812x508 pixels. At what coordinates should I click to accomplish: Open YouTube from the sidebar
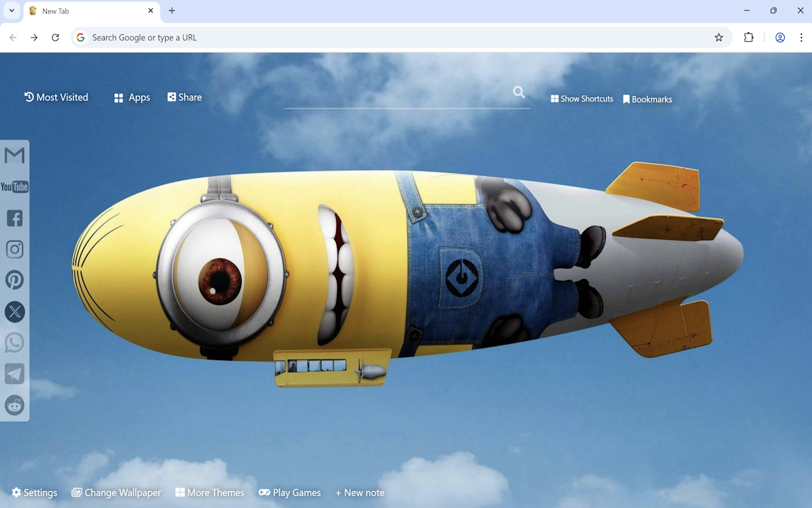(x=14, y=187)
